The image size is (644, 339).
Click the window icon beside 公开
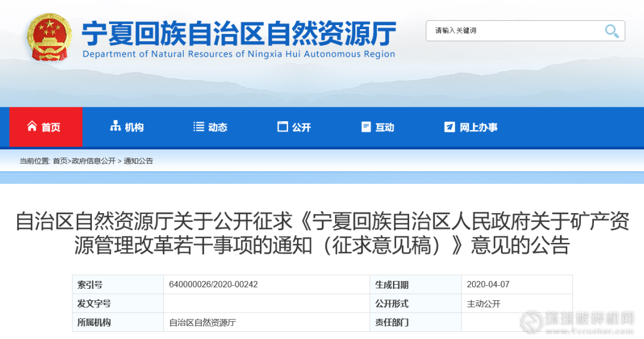(x=283, y=127)
